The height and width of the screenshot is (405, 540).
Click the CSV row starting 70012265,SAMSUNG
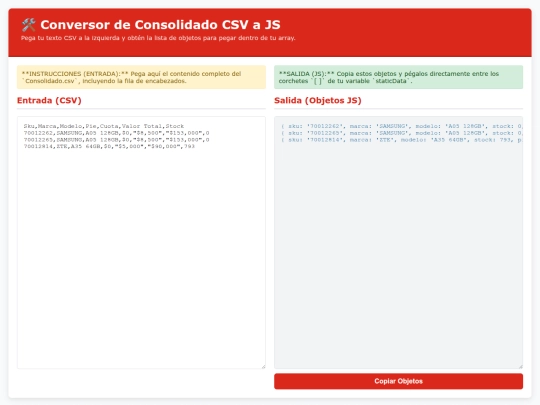[116, 140]
